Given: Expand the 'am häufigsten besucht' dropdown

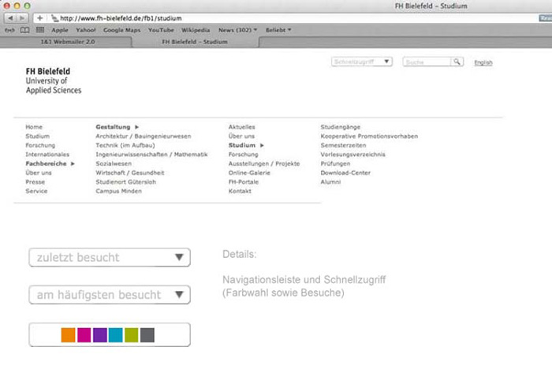Looking at the screenshot, I should 110,295.
